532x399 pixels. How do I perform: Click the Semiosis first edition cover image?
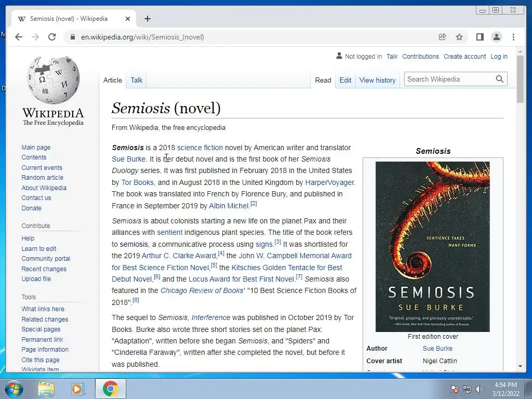point(433,247)
